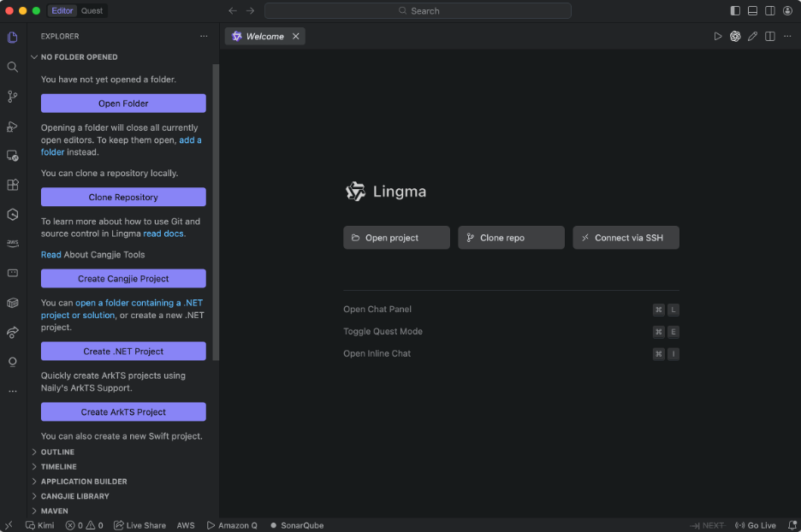Click the pencil edit icon in editor toolbar
Image resolution: width=801 pixels, height=532 pixels.
click(x=752, y=36)
